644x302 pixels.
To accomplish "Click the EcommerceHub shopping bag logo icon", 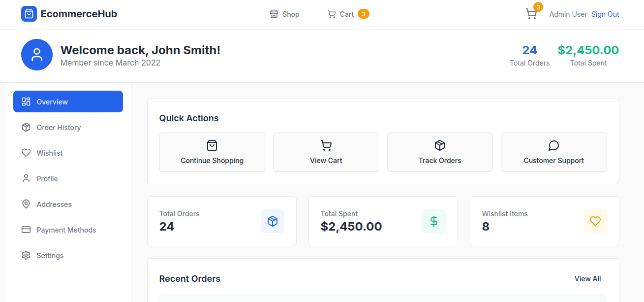I will click(x=29, y=14).
